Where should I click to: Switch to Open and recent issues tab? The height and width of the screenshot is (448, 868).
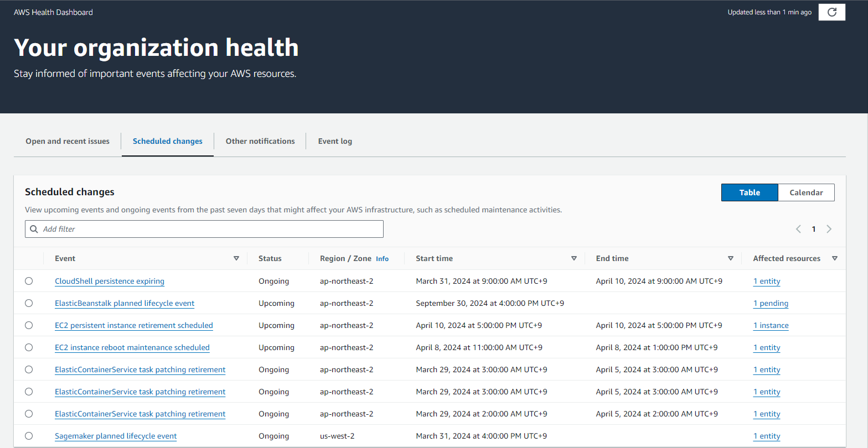[x=68, y=141]
